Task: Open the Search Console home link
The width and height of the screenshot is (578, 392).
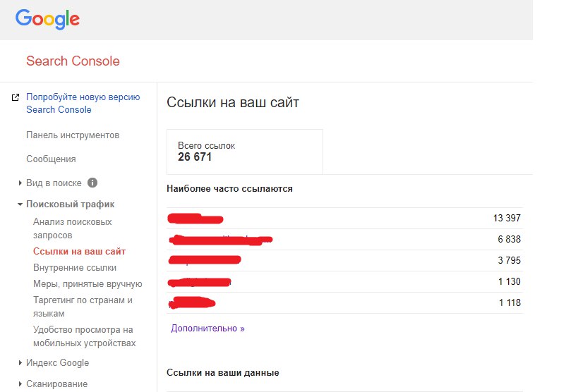Action: (73, 61)
